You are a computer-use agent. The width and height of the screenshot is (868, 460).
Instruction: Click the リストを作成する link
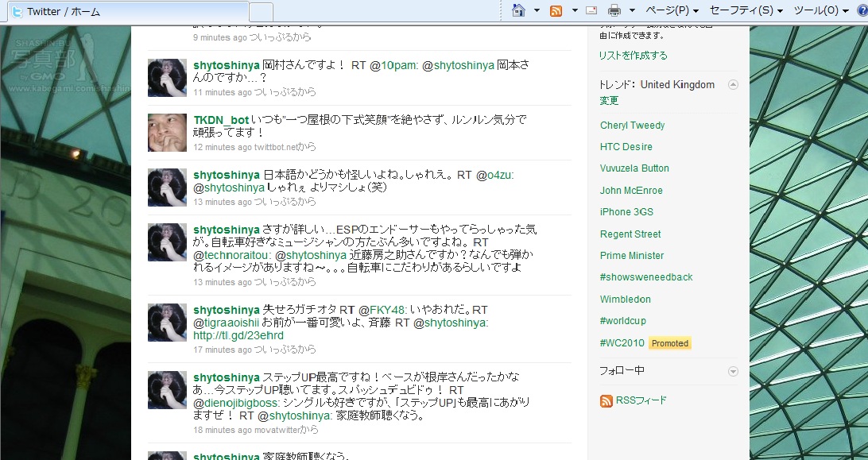(x=634, y=56)
